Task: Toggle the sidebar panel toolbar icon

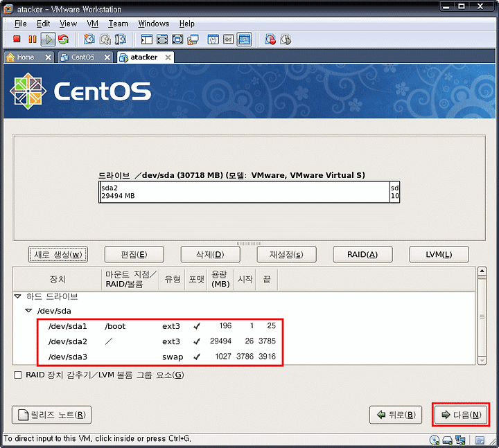Action: [x=147, y=39]
